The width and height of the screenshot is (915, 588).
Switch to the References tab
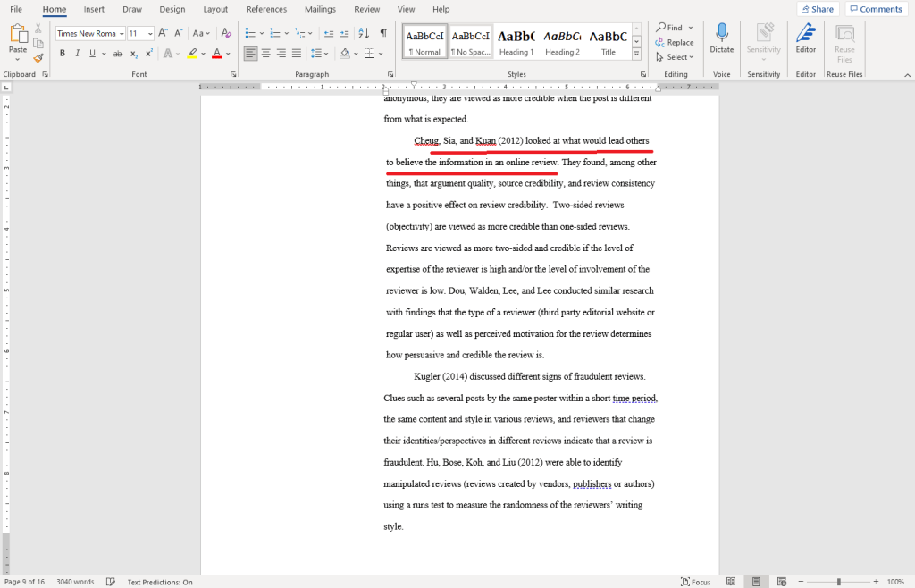(x=266, y=9)
